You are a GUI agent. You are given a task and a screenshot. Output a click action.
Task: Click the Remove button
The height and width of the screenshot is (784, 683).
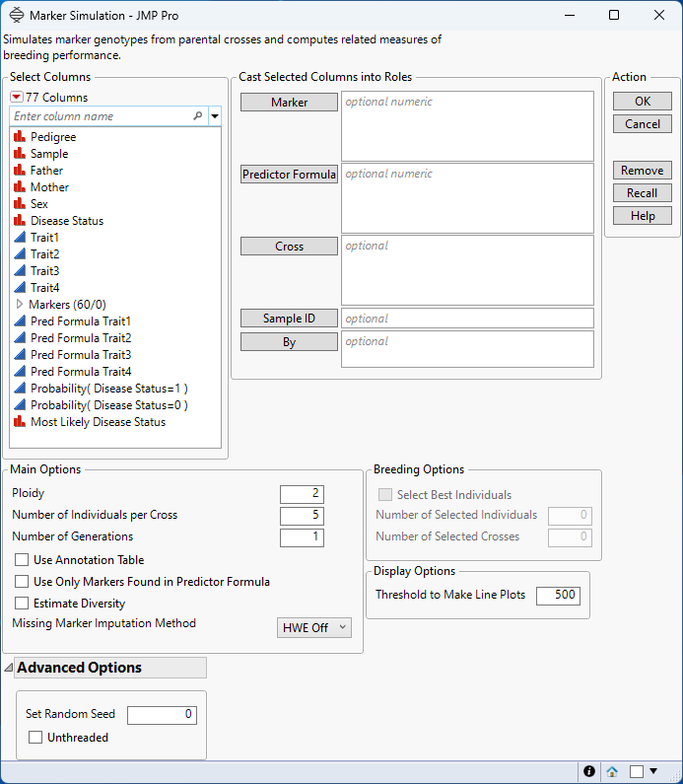(642, 170)
